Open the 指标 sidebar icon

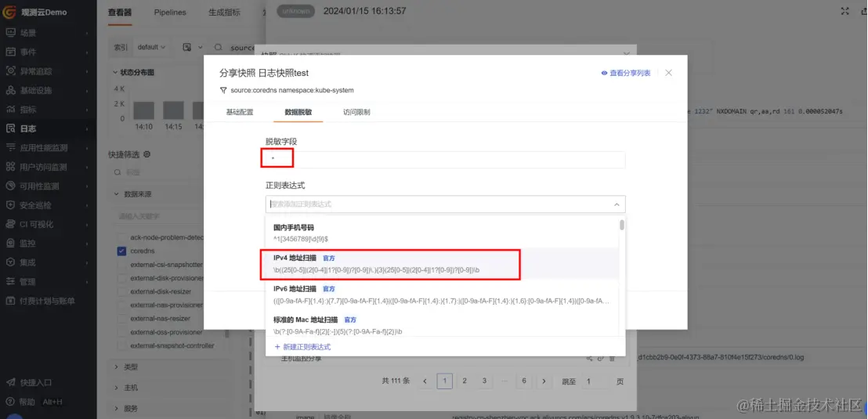[x=10, y=110]
